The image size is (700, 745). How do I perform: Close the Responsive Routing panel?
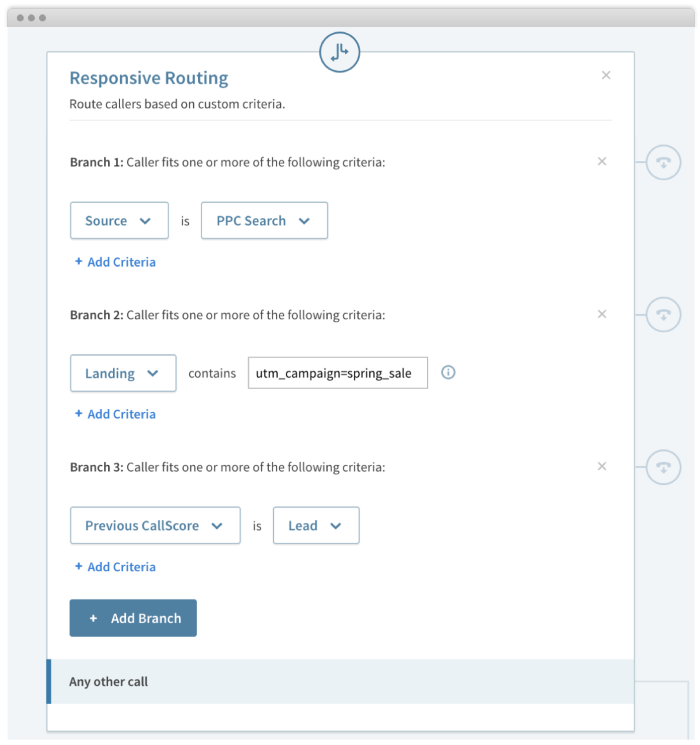(606, 75)
